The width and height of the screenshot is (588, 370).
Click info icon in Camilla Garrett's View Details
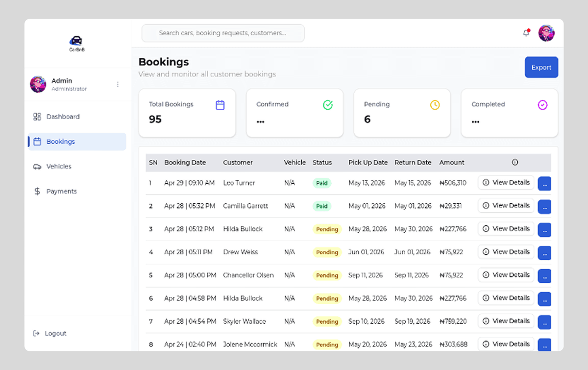click(x=486, y=205)
